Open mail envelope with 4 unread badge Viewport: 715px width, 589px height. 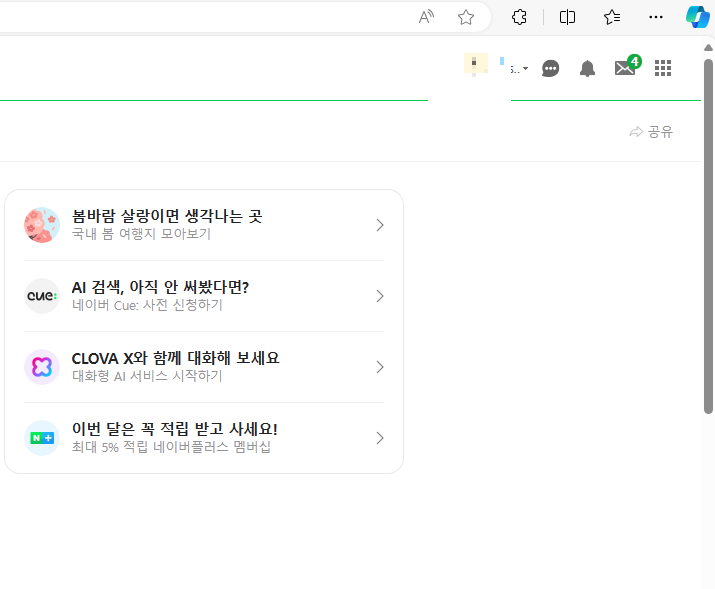(x=627, y=67)
